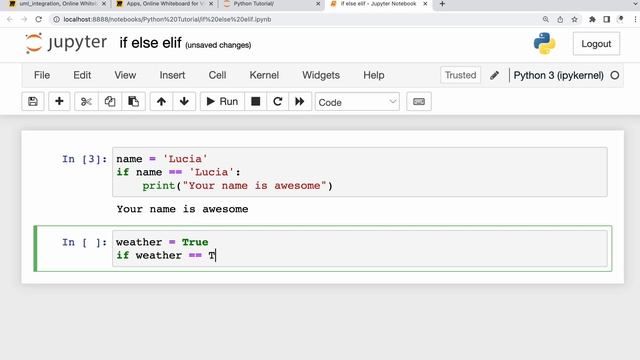Image resolution: width=640 pixels, height=360 pixels.
Task: Open the File menu
Action: pyautogui.click(x=42, y=75)
